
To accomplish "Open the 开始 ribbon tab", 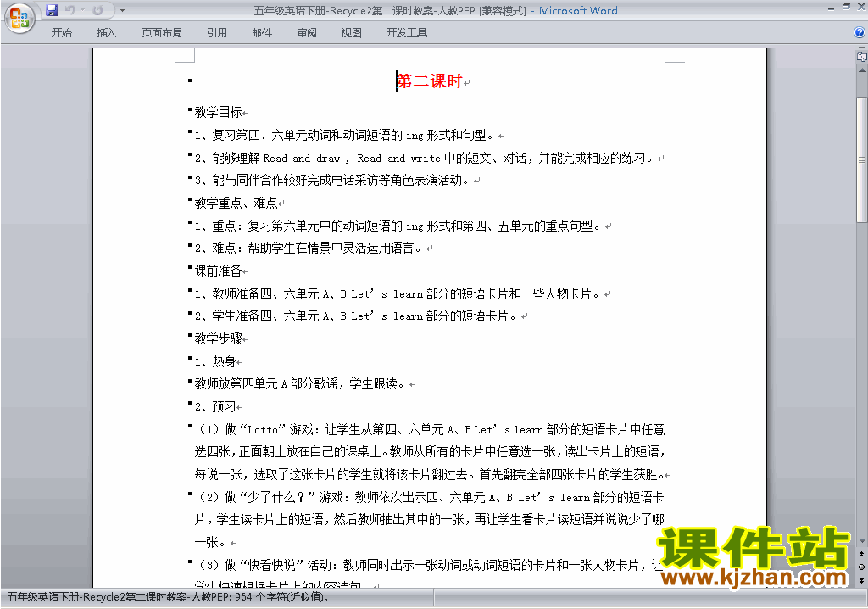I will tap(61, 33).
